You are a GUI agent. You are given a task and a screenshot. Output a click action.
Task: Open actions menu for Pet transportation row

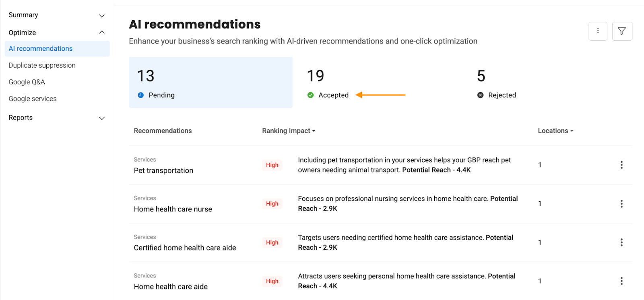pos(621,165)
